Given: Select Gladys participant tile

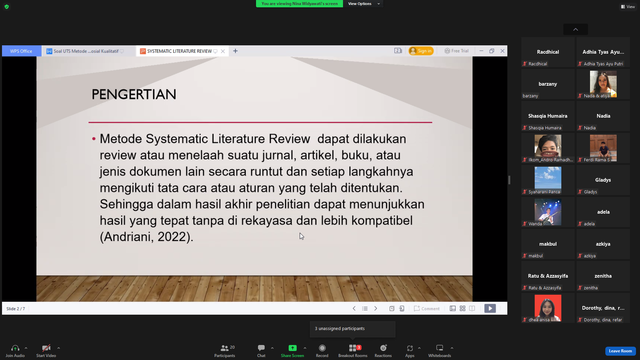Looking at the screenshot, I should click(603, 180).
